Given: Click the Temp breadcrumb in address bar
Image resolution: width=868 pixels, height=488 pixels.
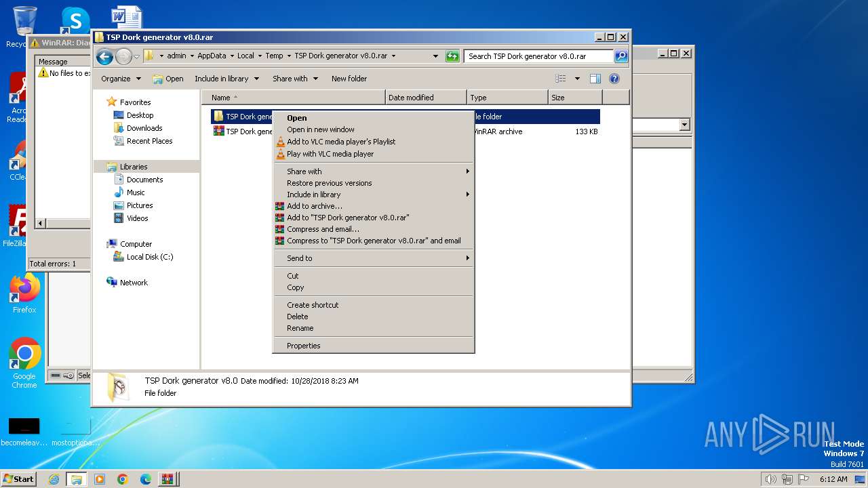Looking at the screenshot, I should coord(274,56).
